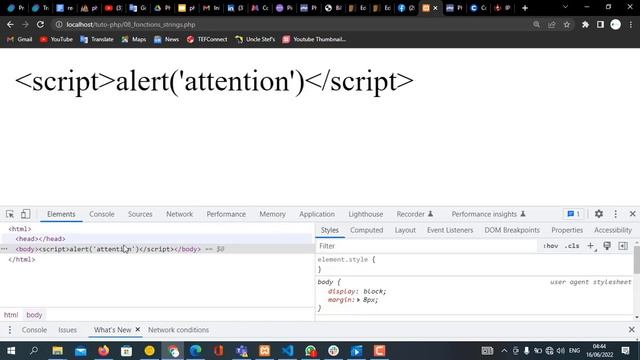Open the Application panel tab
This screenshot has width=640, height=360.
[x=317, y=214]
